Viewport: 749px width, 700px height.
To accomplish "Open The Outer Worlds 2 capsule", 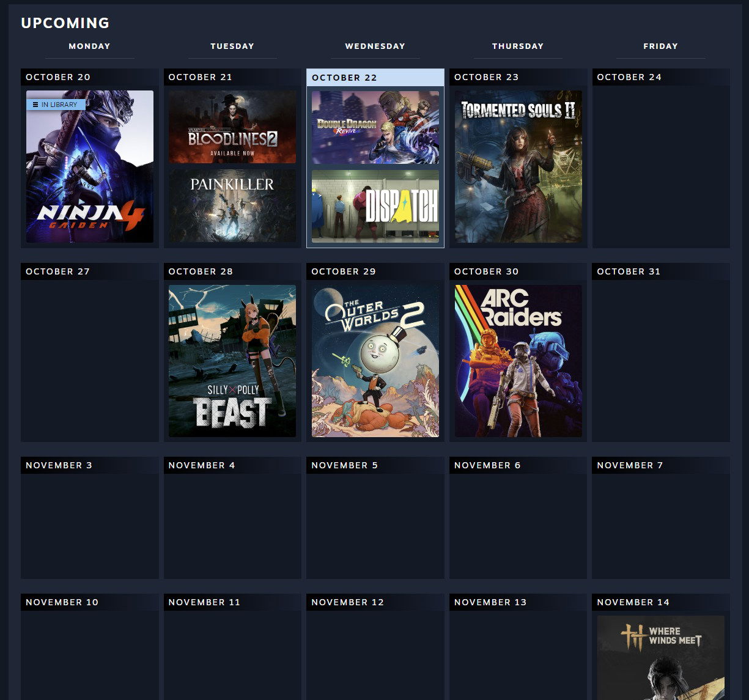I will pos(375,361).
